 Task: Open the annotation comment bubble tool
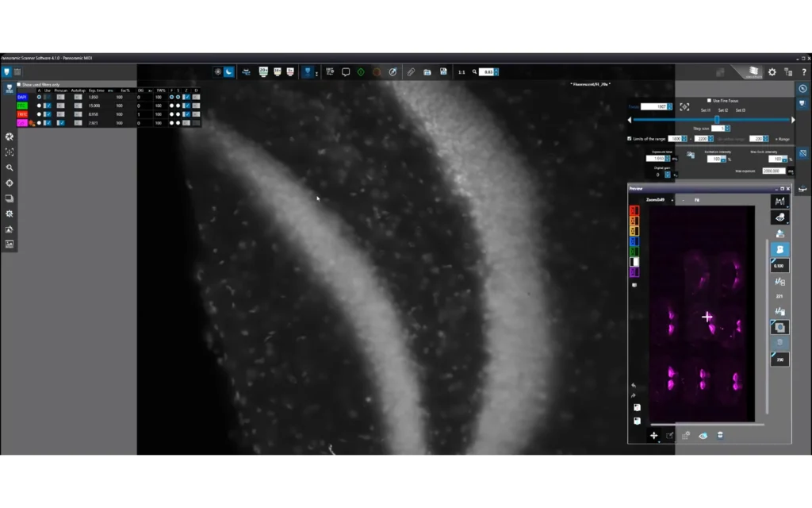344,71
